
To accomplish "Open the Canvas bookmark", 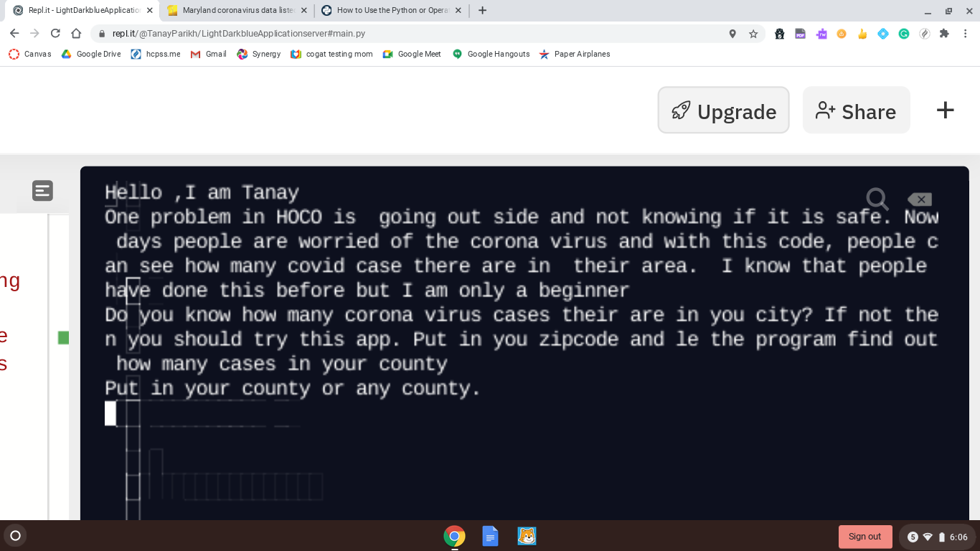I will [x=30, y=54].
